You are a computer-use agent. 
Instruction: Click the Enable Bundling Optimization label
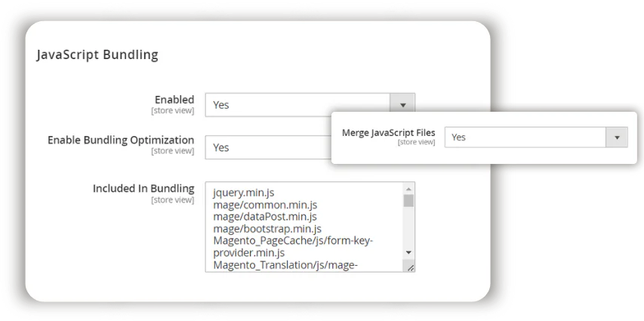(121, 140)
